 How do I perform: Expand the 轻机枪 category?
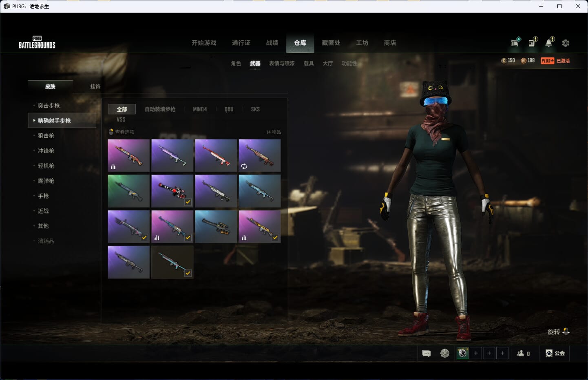coord(46,166)
